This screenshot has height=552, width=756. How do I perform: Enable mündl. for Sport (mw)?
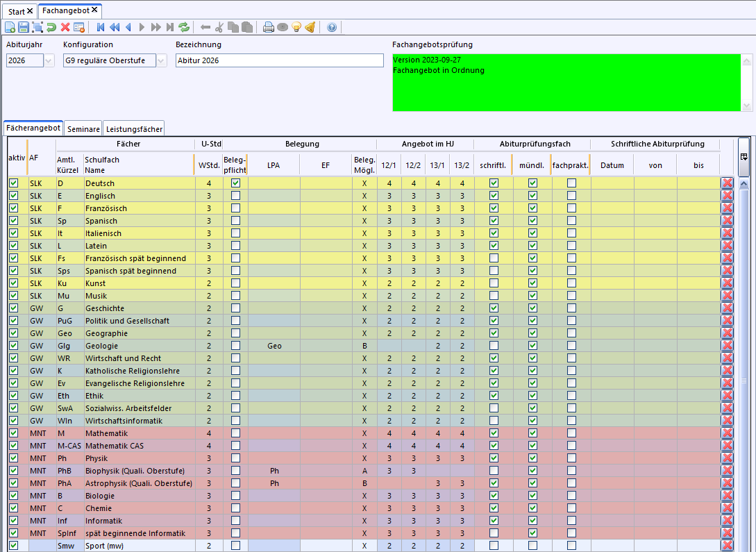tap(532, 545)
